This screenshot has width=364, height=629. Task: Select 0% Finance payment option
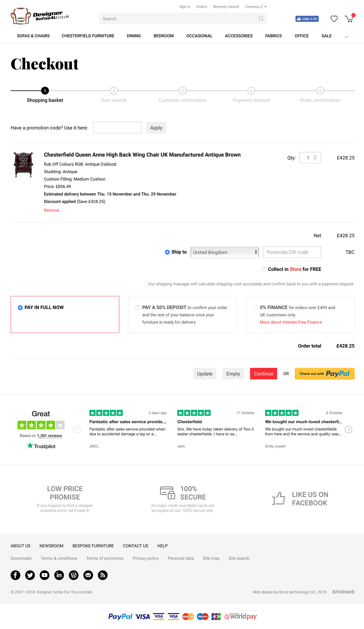(256, 308)
